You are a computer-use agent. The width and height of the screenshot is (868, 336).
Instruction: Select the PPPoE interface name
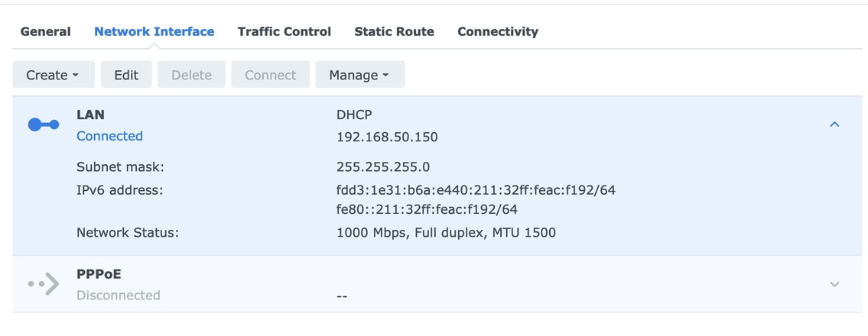point(99,273)
